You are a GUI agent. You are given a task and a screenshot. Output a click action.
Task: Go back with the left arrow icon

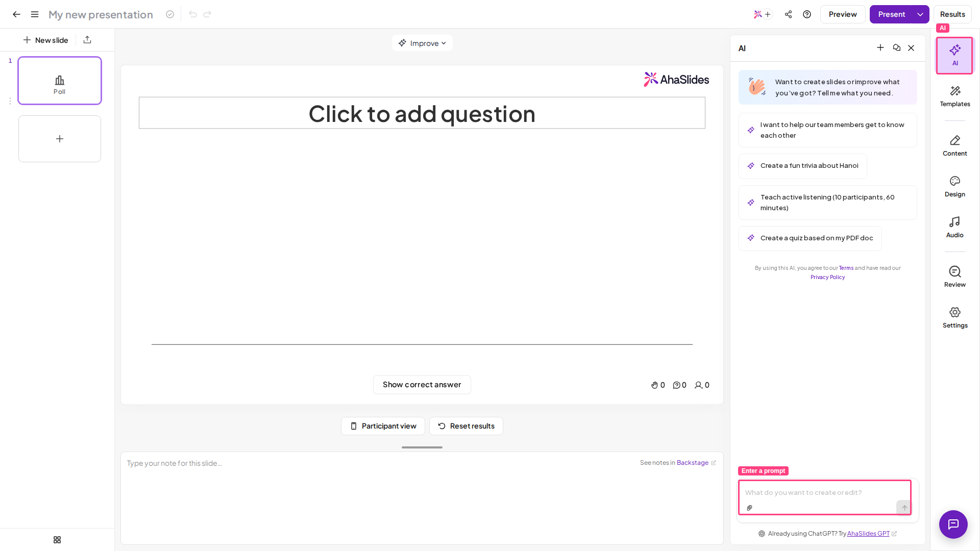[16, 14]
